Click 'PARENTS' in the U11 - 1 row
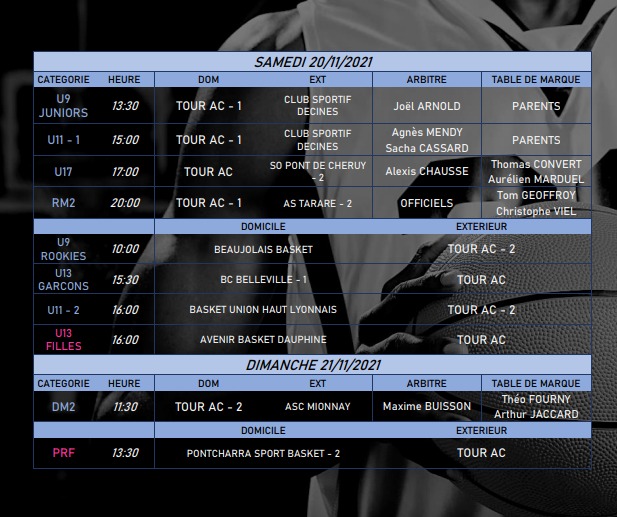This screenshot has height=517, width=617. [536, 140]
